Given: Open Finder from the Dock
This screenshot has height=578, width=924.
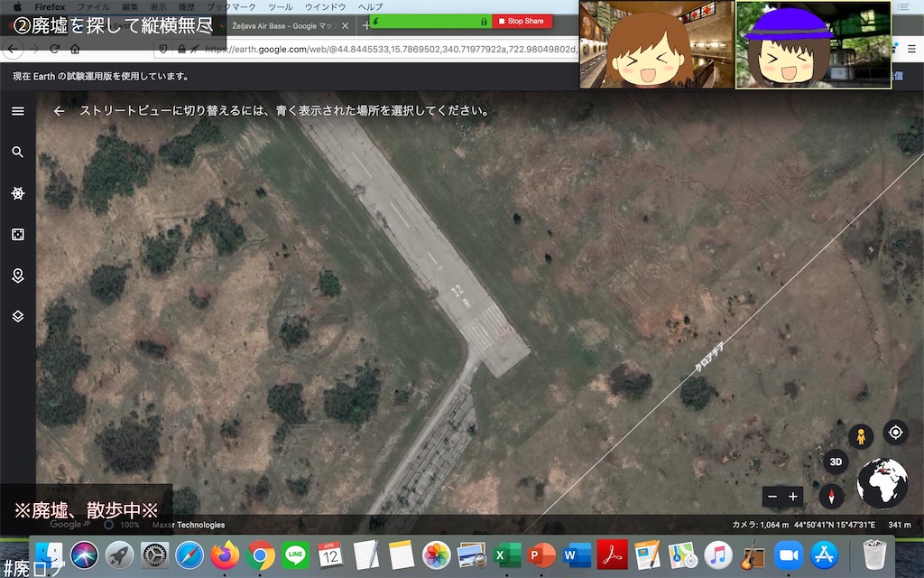Looking at the screenshot, I should (50, 555).
